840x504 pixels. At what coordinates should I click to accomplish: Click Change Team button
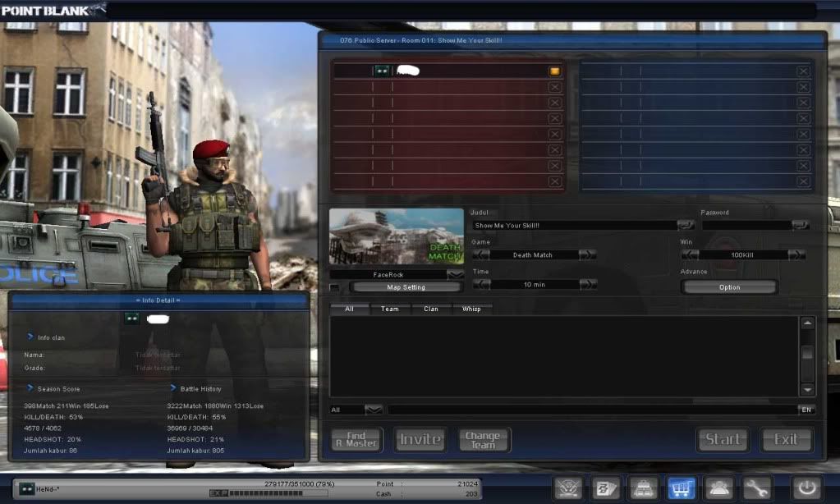point(483,439)
